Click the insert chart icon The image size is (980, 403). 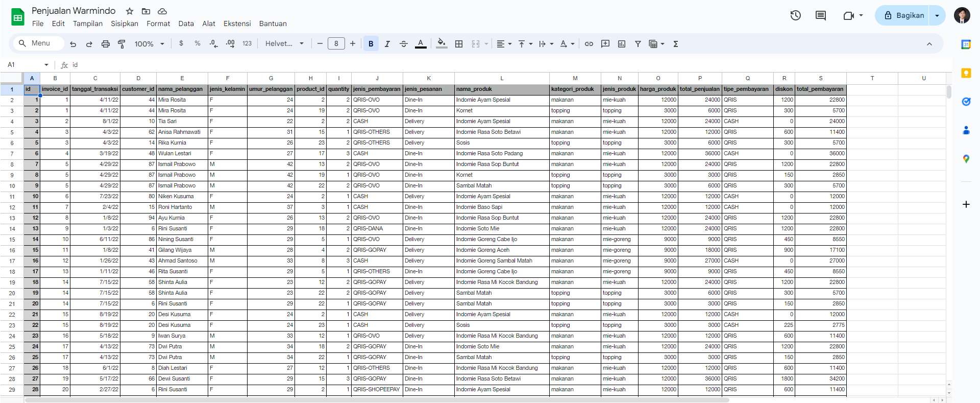622,44
